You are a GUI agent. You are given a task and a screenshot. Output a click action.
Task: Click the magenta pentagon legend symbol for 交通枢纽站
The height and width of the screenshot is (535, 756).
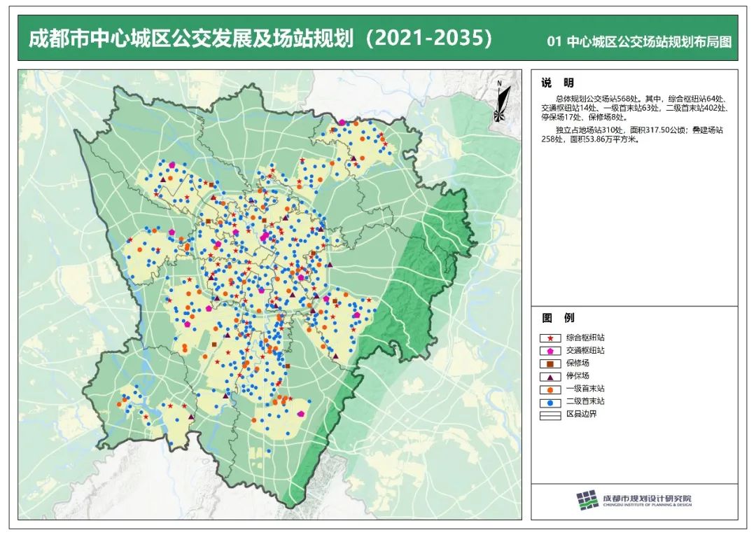550,352
